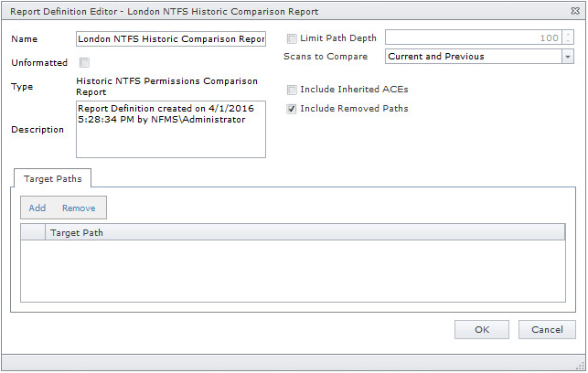Check Include Inherited ACEs
This screenshot has width=588, height=373.
[x=292, y=90]
